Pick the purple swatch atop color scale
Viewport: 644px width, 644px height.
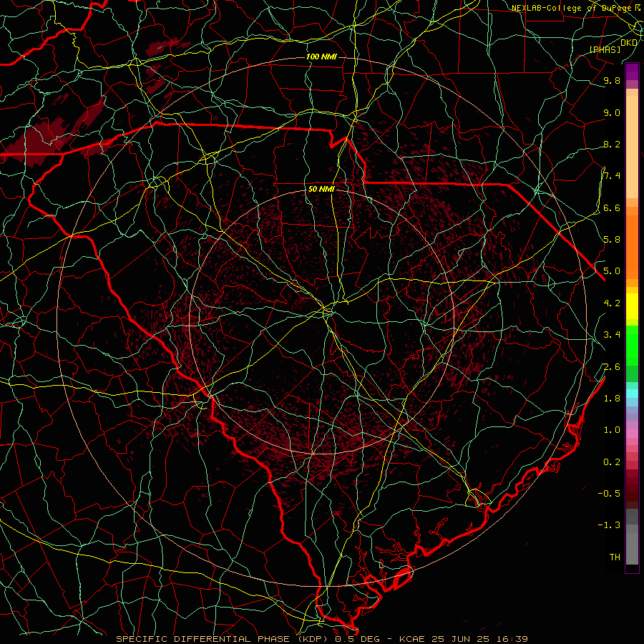point(632,72)
